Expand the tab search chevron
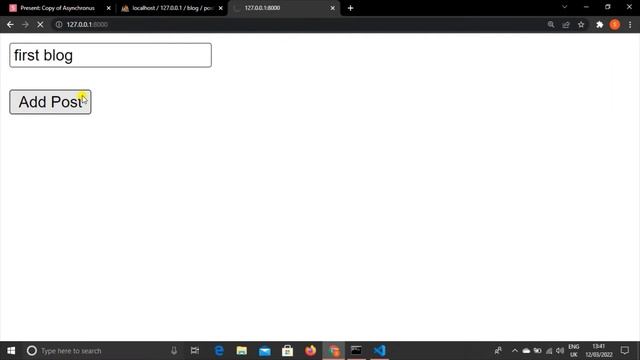 [x=564, y=7]
